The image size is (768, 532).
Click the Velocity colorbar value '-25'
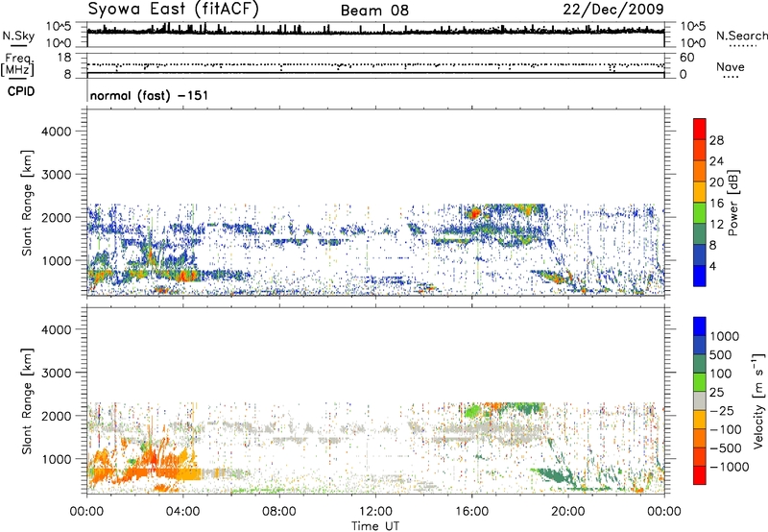tap(722, 410)
